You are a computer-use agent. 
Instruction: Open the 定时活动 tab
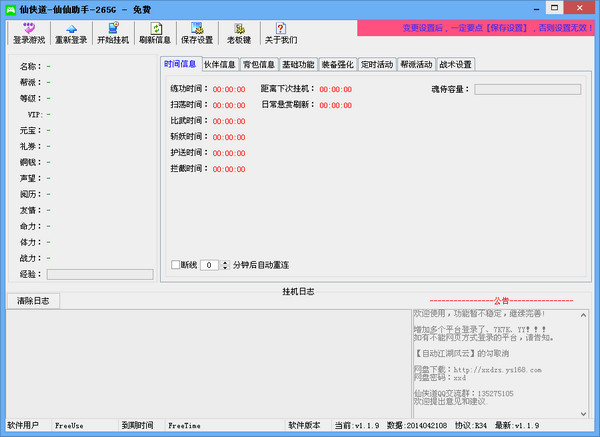377,64
